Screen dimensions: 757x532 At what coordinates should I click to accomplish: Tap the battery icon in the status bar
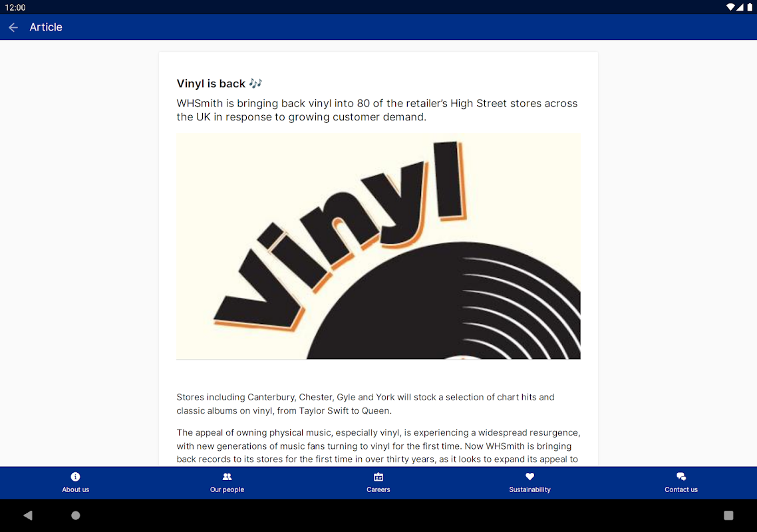click(x=750, y=7)
